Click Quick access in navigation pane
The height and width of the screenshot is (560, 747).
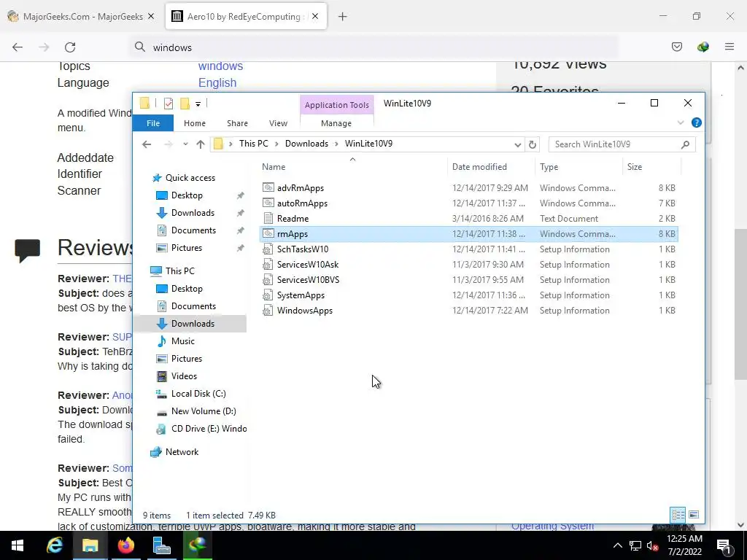190,178
